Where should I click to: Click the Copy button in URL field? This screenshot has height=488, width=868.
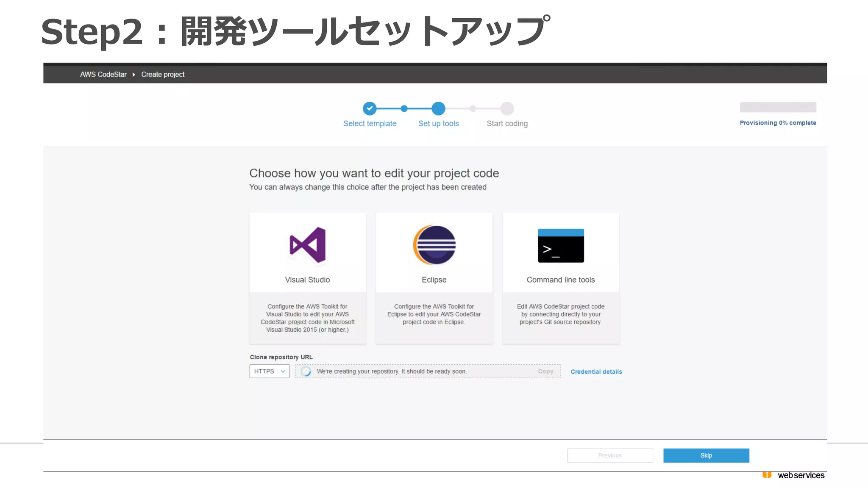point(545,371)
